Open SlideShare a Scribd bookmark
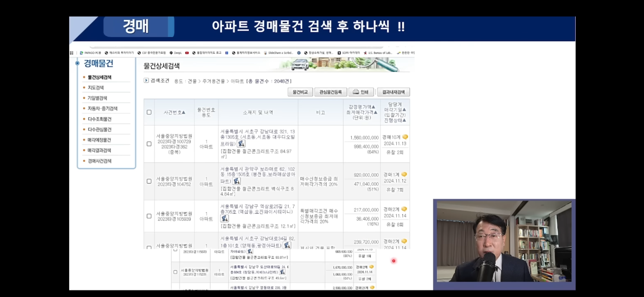Image resolution: width=644 pixels, height=297 pixels. (x=278, y=53)
